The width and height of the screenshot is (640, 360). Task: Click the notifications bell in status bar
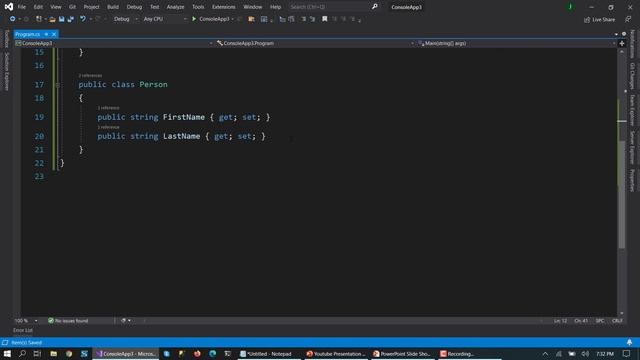click(629, 342)
